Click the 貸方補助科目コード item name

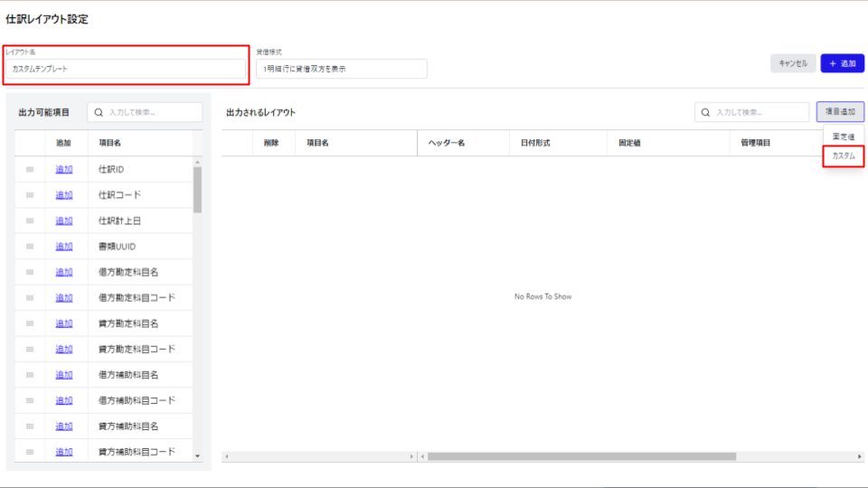click(x=137, y=452)
